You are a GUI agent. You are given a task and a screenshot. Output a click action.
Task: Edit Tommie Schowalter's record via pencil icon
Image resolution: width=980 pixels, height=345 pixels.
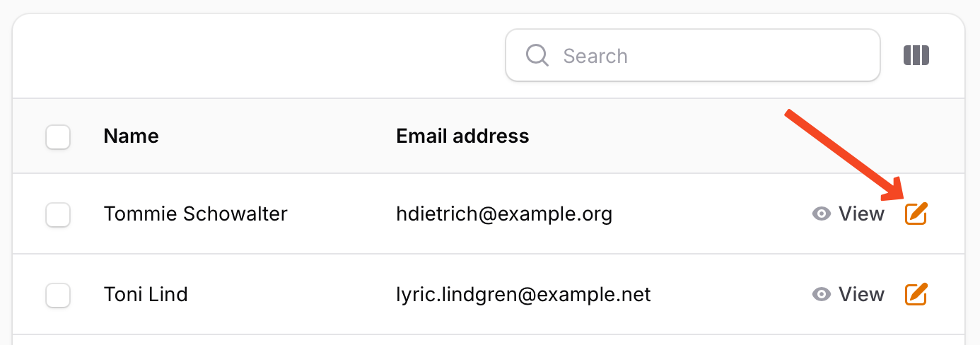point(916,214)
